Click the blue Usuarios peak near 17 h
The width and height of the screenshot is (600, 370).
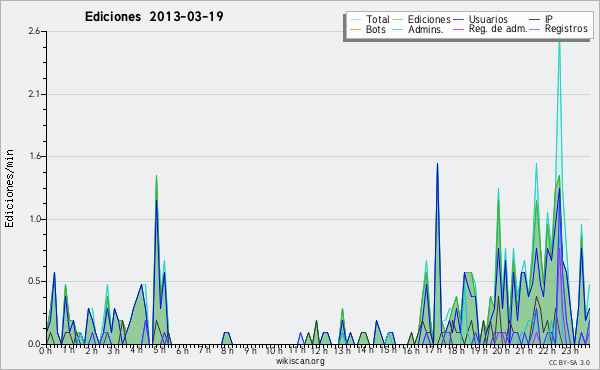click(x=437, y=165)
